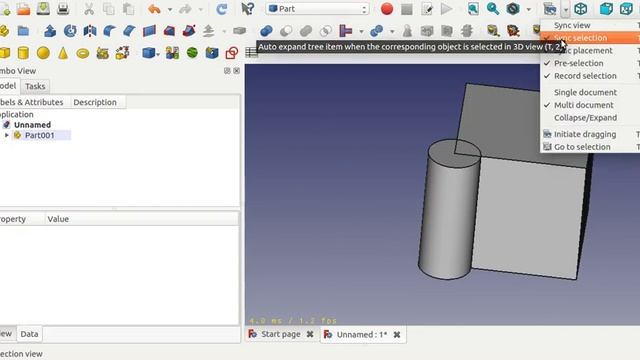Open a file with the red folder icon
640x360 pixels.
pos(24,9)
